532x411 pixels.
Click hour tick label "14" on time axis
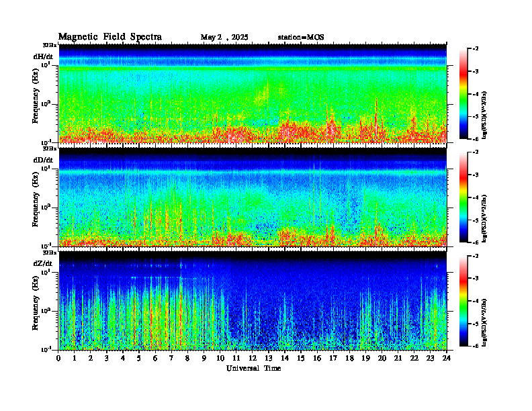pos(285,359)
